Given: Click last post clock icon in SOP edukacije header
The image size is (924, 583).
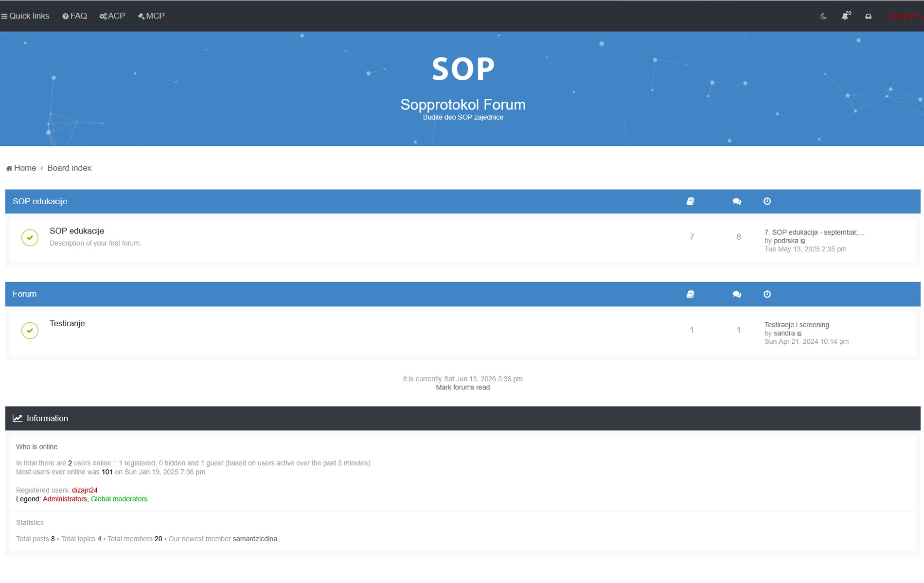Looking at the screenshot, I should pos(767,201).
